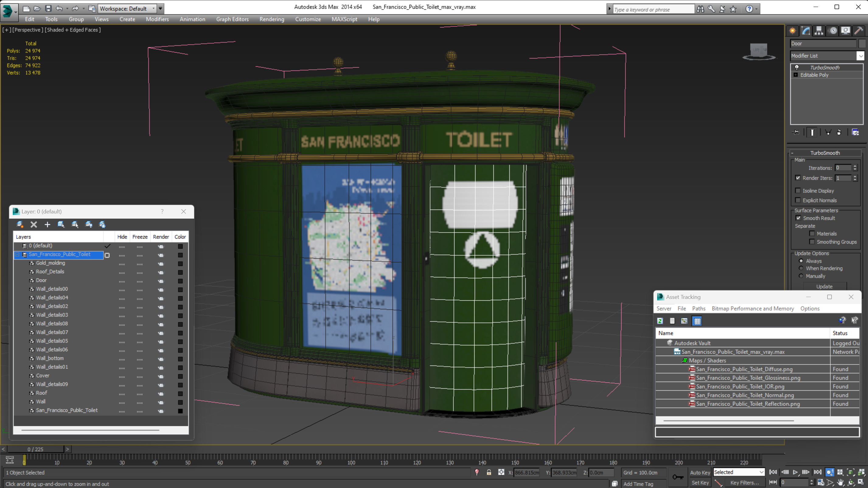This screenshot has height=488, width=868.
Task: Click Shaded + Edged Faces viewport label
Action: coord(73,29)
